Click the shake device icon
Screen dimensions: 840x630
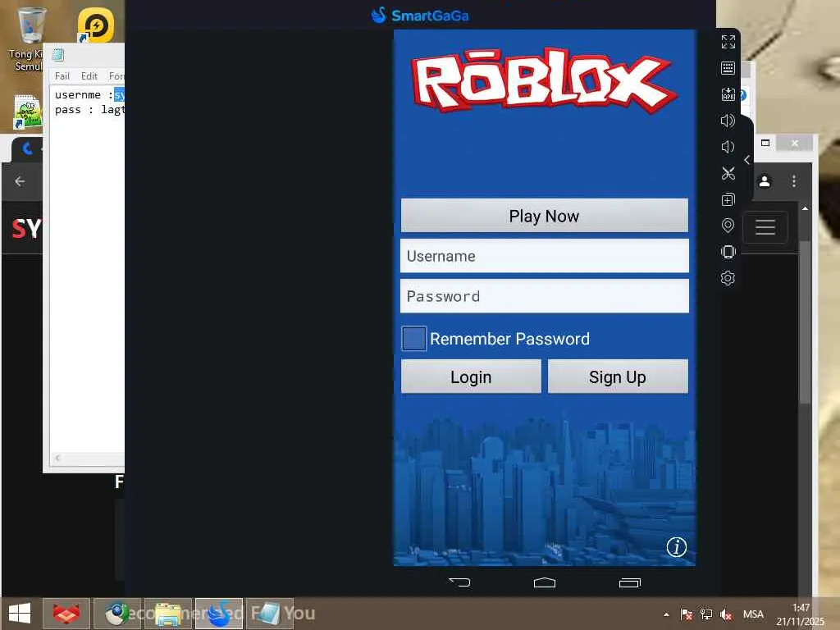[x=728, y=252]
